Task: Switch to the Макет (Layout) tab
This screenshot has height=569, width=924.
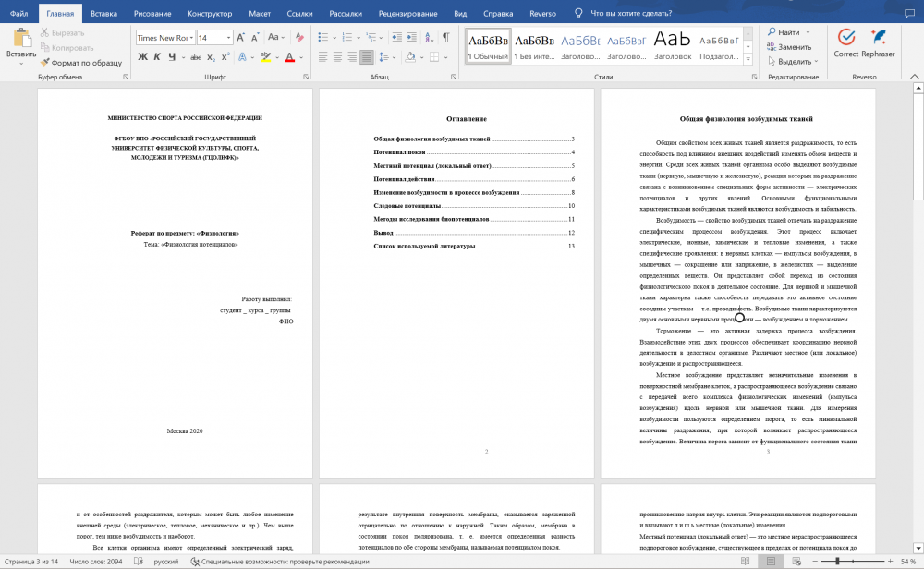Action: point(260,13)
